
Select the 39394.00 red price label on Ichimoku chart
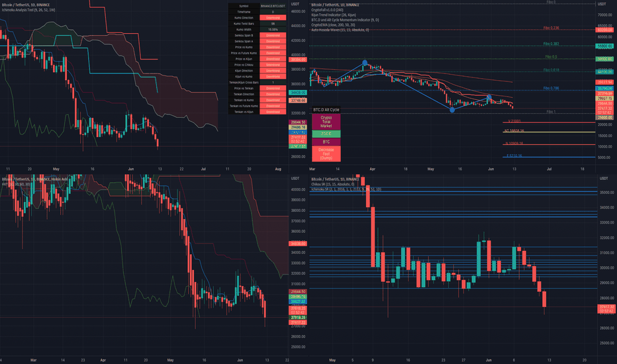(297, 60)
